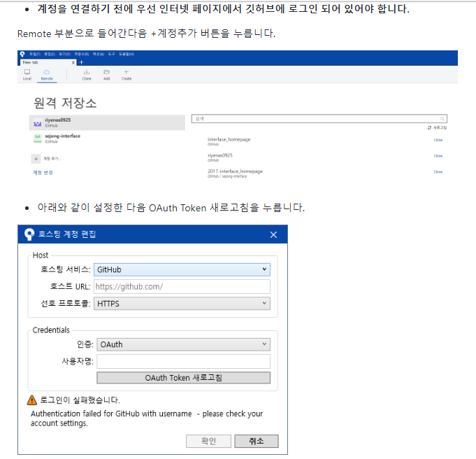Image resolution: width=476 pixels, height=459 pixels.
Task: Open the 도움말(H) menu
Action: coord(127,54)
